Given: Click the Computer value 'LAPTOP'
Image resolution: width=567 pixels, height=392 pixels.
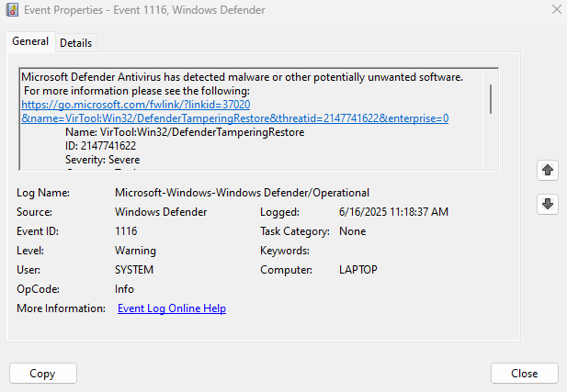Looking at the screenshot, I should (x=358, y=270).
